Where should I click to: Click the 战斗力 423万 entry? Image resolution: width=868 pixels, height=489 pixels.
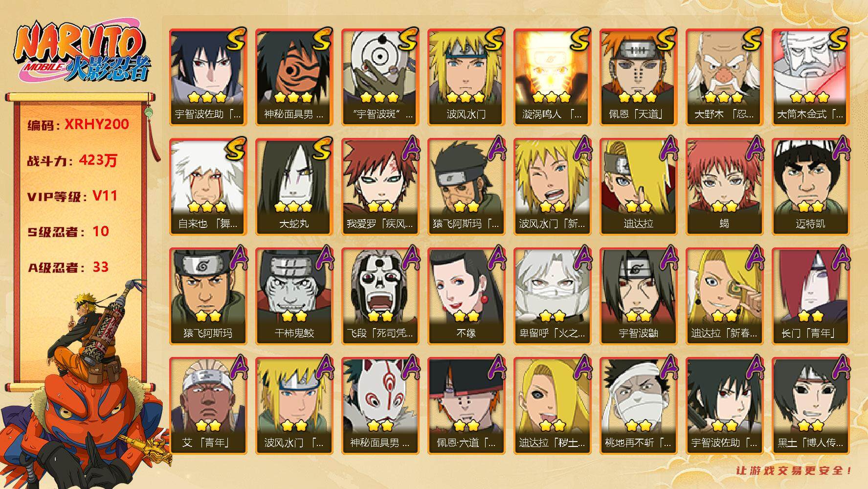click(x=72, y=160)
